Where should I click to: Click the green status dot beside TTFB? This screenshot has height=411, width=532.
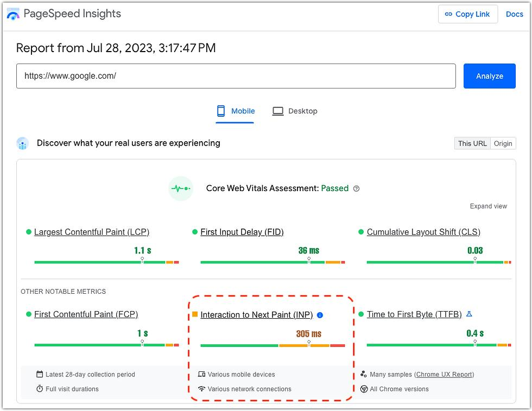tap(361, 314)
